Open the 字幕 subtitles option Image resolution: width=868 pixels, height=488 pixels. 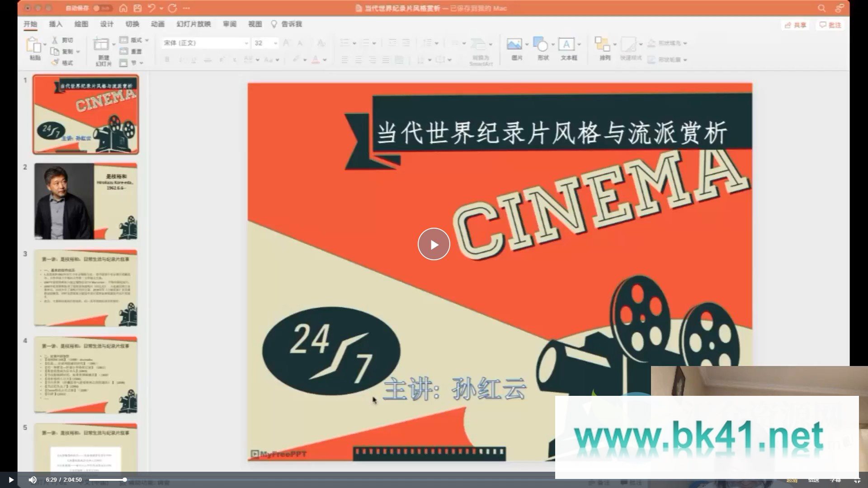point(835,480)
